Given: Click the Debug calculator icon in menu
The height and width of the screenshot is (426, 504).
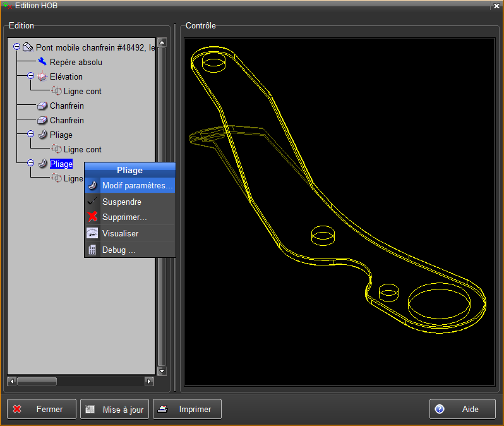Looking at the screenshot, I should (92, 250).
